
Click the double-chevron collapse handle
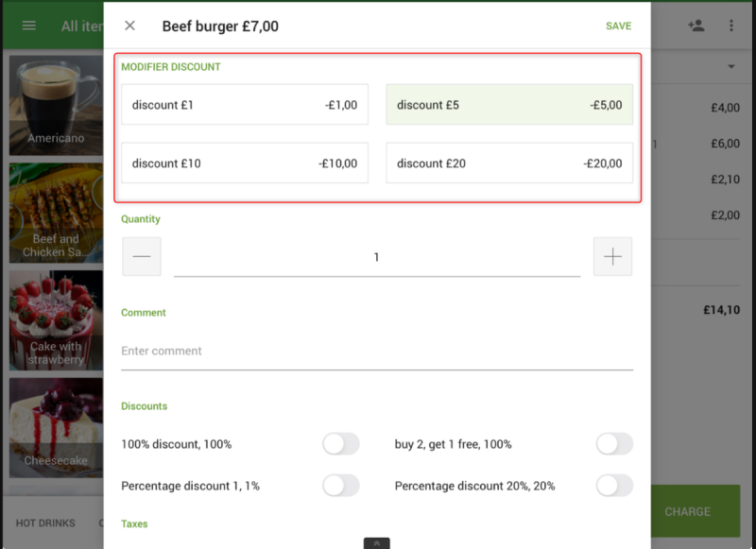pyautogui.click(x=376, y=543)
